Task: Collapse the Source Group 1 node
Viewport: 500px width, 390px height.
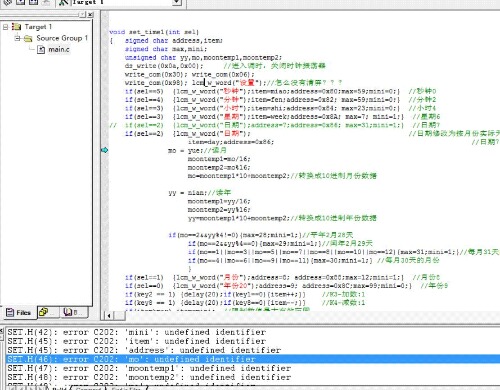Action: pos(17,38)
